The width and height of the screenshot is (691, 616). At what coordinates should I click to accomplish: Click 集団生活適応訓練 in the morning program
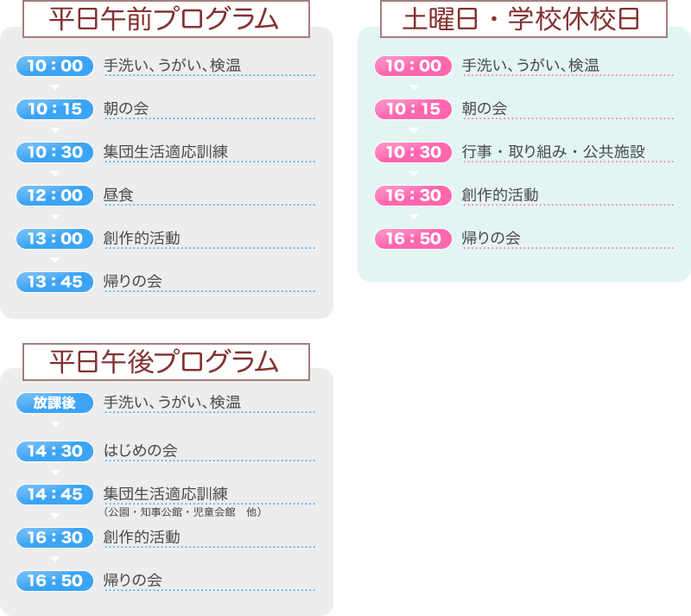point(166,152)
